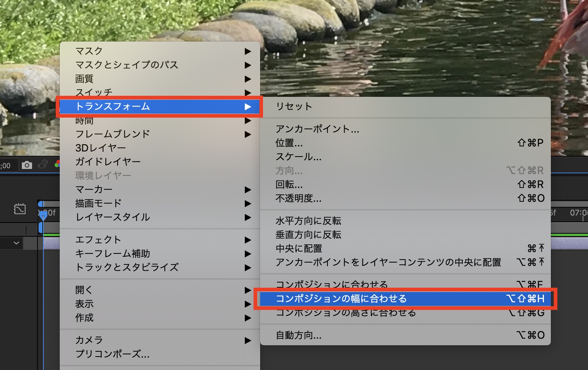Open the フレームブレンド submenu
588x370 pixels.
pyautogui.click(x=160, y=134)
